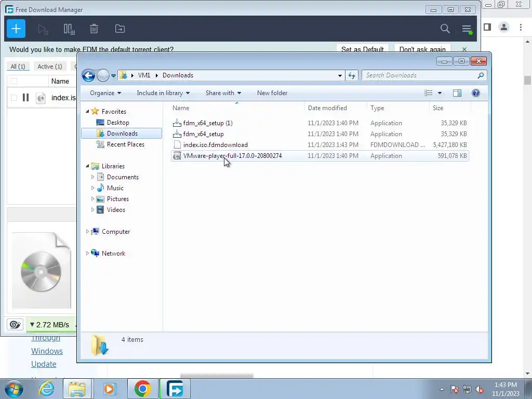Collapse the Libraries tree group
Image resolution: width=532 pixels, height=399 pixels.
pos(87,166)
